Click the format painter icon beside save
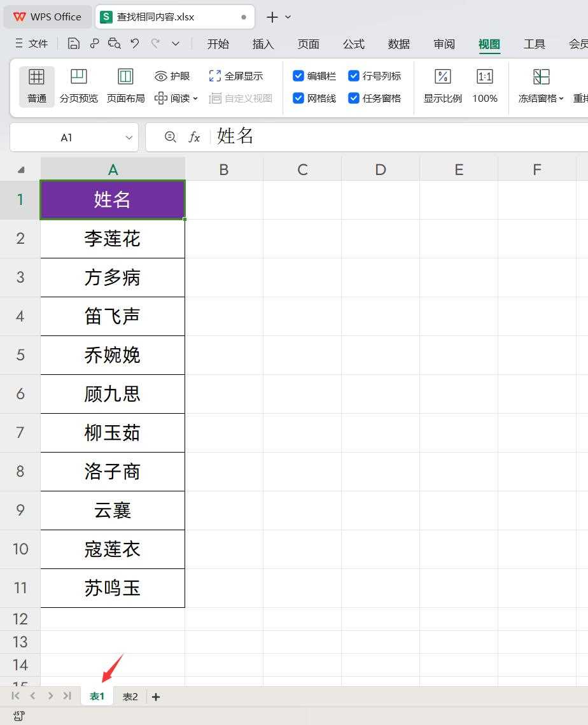 click(x=94, y=43)
